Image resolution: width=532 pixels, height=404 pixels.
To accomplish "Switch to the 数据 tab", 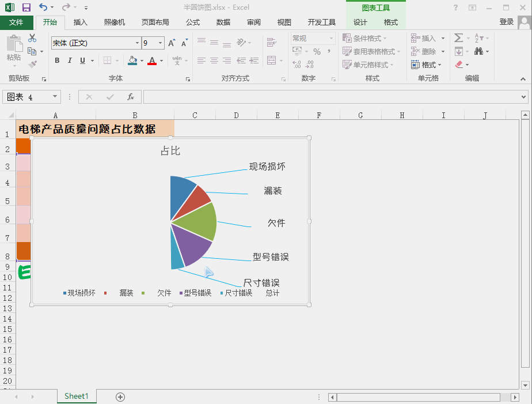I will point(223,22).
